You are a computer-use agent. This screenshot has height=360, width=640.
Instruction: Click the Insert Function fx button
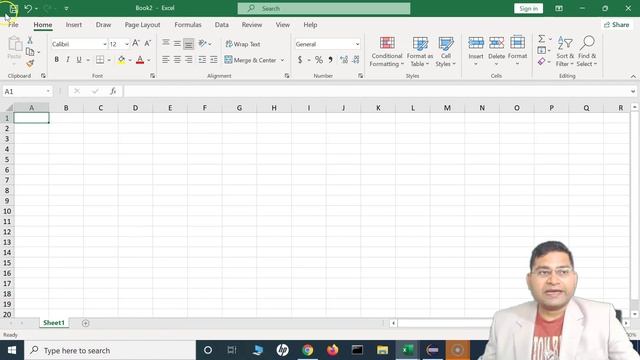coord(113,91)
